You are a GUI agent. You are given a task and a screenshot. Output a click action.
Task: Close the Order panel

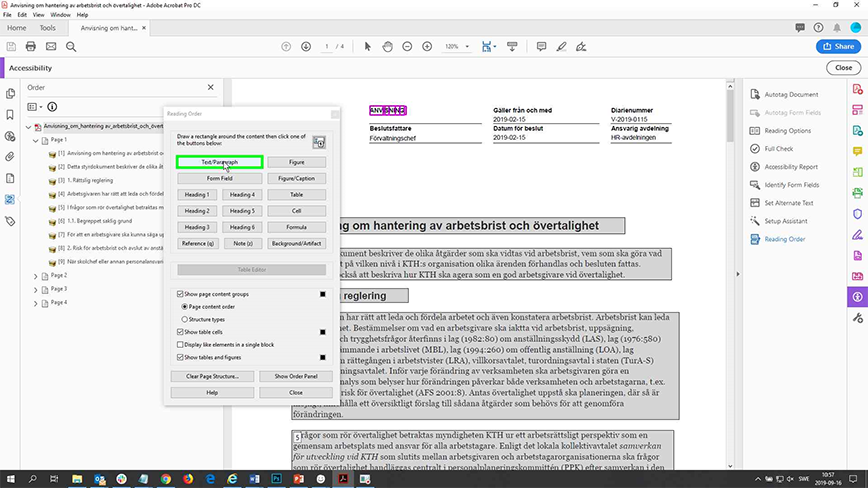click(x=211, y=87)
